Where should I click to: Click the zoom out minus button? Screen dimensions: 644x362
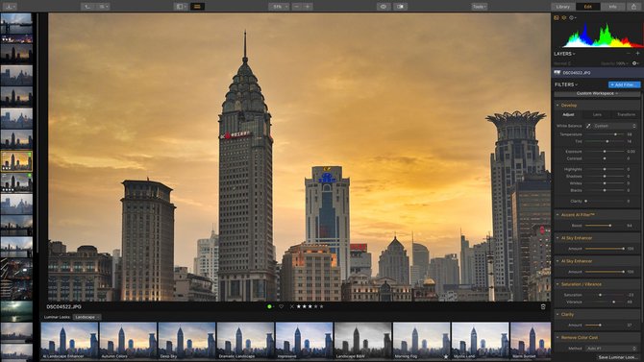297,7
